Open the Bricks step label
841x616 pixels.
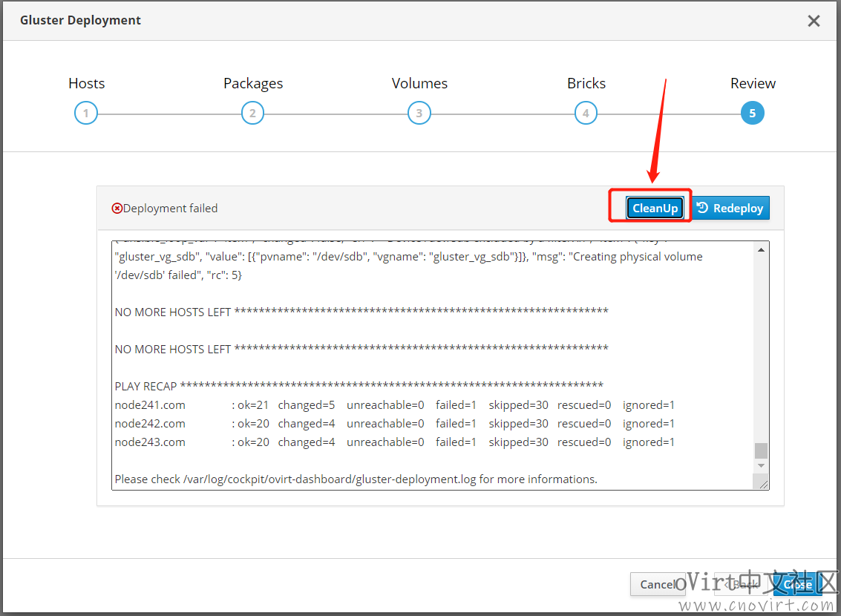[586, 84]
